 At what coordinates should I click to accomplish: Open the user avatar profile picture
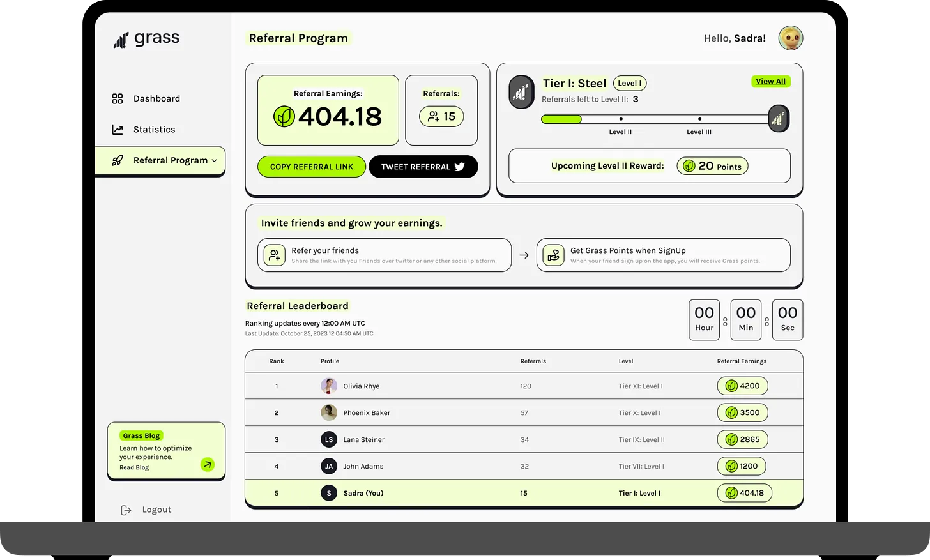(x=791, y=38)
